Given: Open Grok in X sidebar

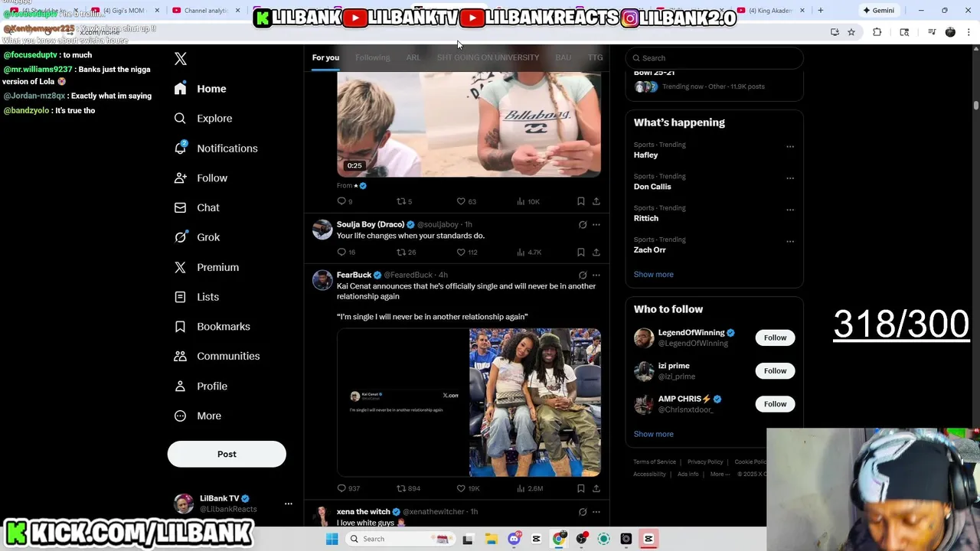Looking at the screenshot, I should [197, 237].
